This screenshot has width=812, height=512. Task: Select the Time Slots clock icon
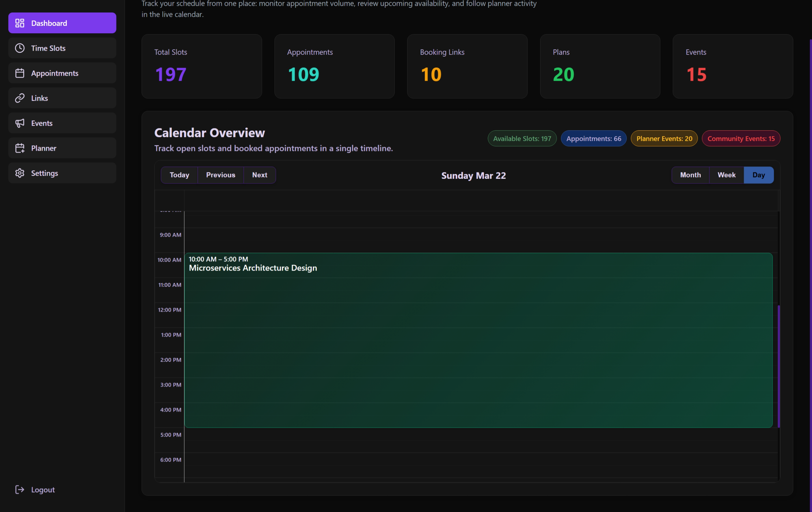(x=20, y=48)
